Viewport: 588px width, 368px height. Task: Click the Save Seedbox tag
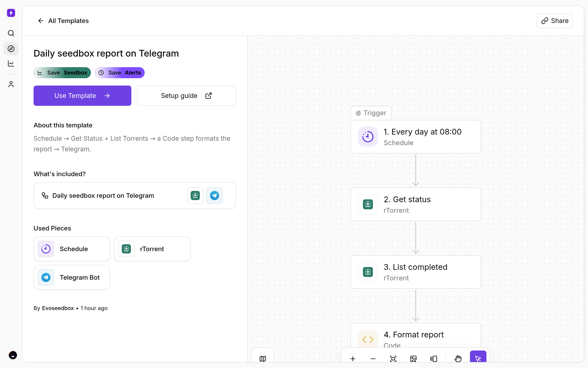pos(62,72)
